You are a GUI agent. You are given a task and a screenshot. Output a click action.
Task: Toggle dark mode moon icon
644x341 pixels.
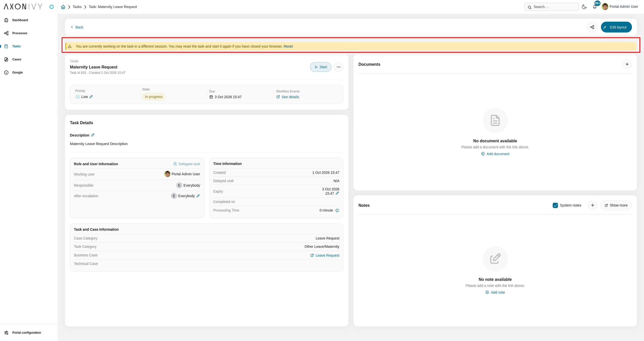tap(584, 7)
